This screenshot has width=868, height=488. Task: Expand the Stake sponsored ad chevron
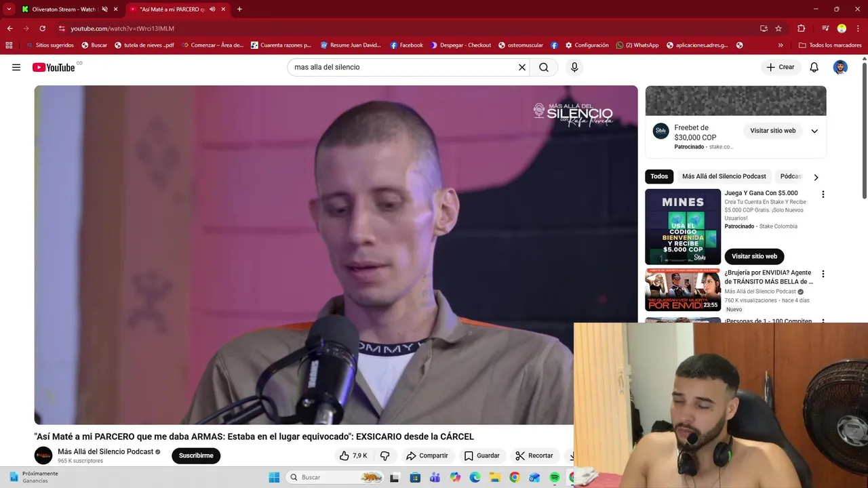pos(814,131)
